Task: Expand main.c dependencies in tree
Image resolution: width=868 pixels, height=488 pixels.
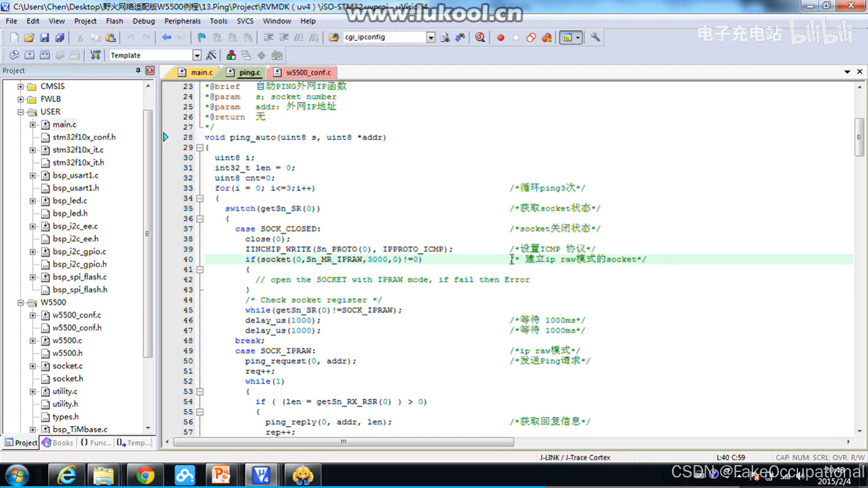Action: click(x=33, y=124)
